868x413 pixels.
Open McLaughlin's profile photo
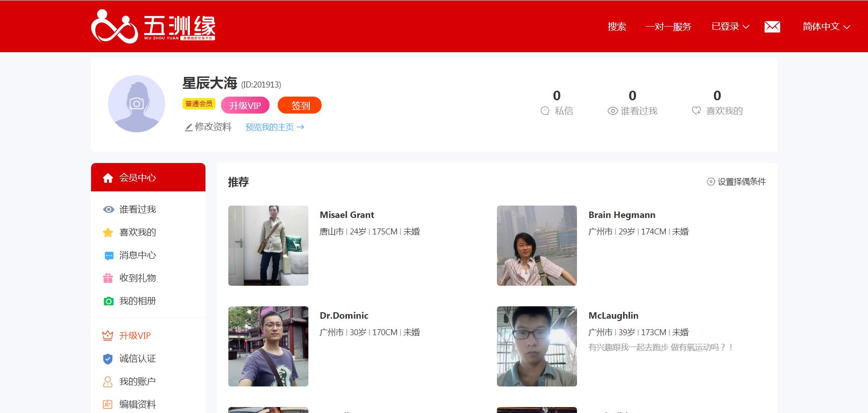537,346
